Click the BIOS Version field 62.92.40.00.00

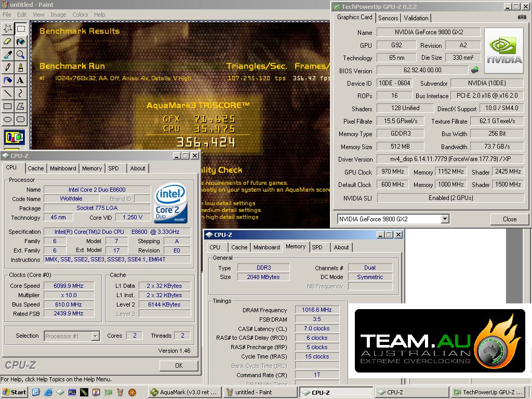pyautogui.click(x=422, y=70)
